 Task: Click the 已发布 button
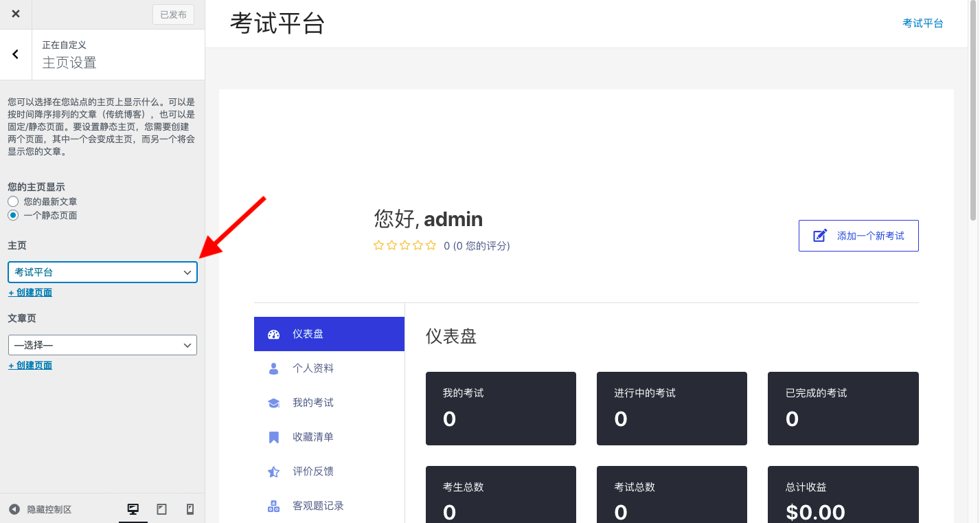[x=173, y=14]
